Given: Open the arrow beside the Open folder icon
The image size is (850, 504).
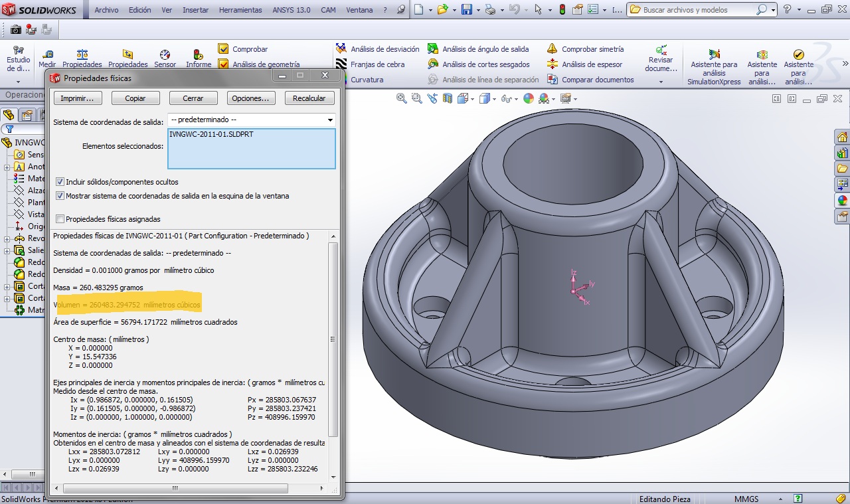Looking at the screenshot, I should [454, 10].
